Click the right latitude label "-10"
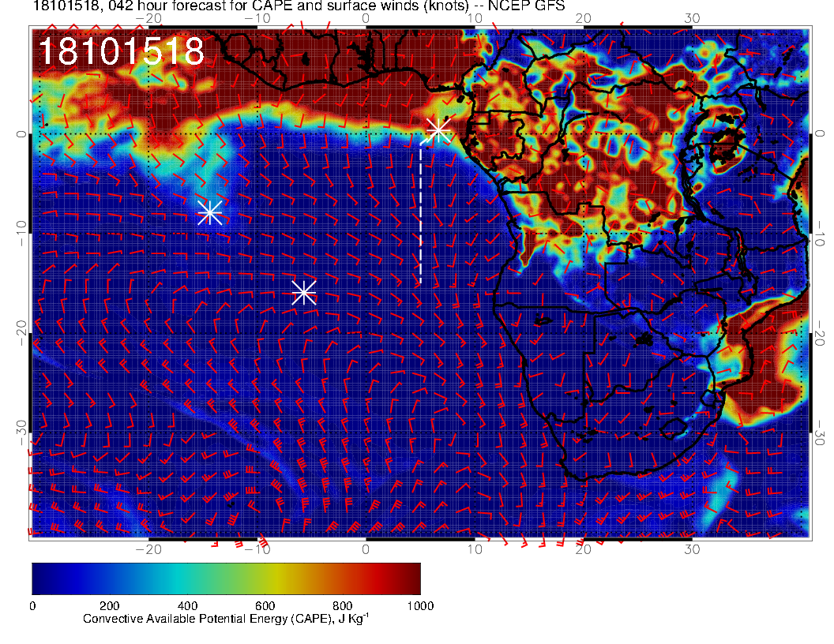The height and width of the screenshot is (644, 834). tap(820, 234)
